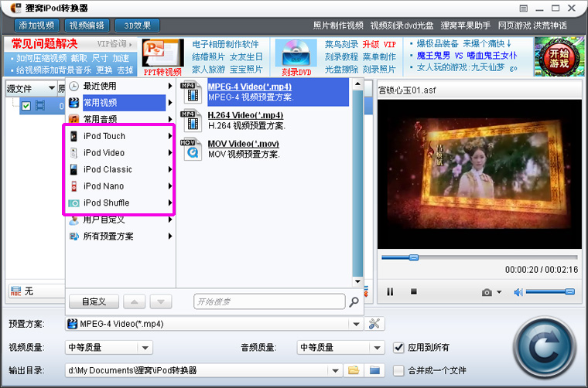Image resolution: width=588 pixels, height=388 pixels.
Task: Open 输出目录 dropdown arrow
Action: (x=335, y=370)
